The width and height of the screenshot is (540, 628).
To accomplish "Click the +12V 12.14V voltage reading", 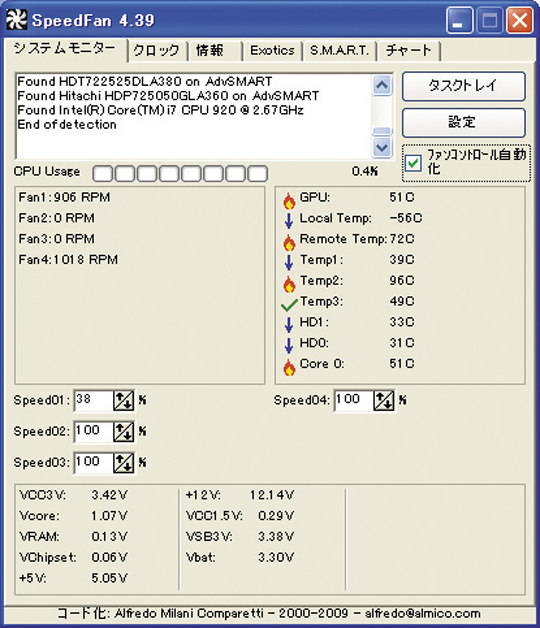I will (240, 495).
